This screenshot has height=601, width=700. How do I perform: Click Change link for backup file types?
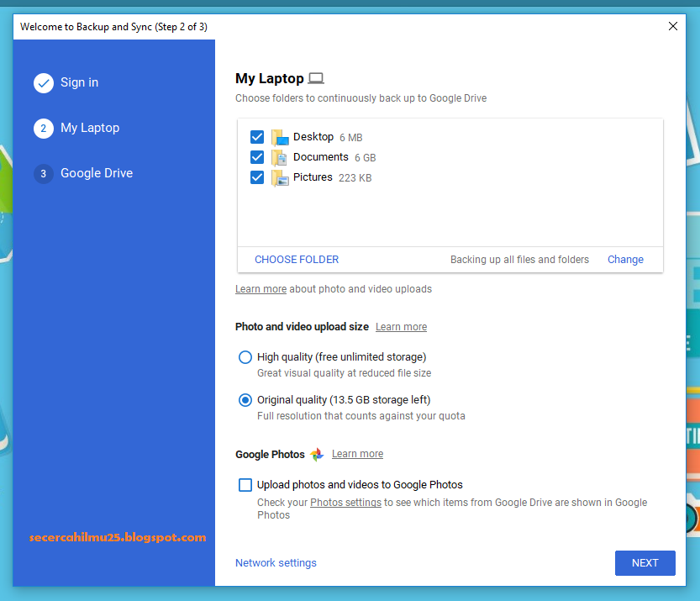click(625, 260)
